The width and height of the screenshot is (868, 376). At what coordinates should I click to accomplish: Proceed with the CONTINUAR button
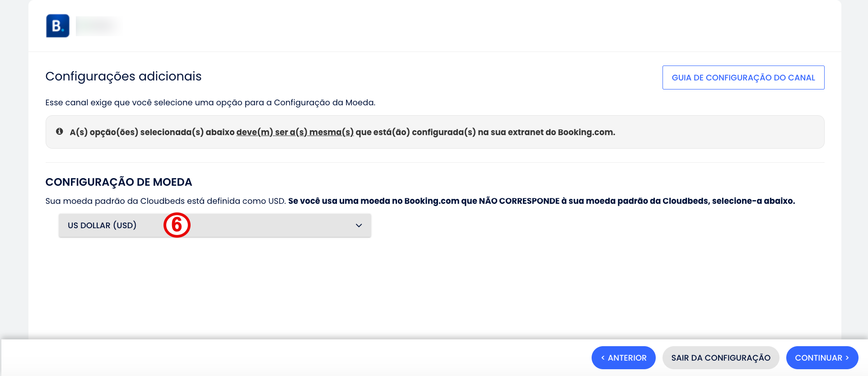click(x=822, y=358)
